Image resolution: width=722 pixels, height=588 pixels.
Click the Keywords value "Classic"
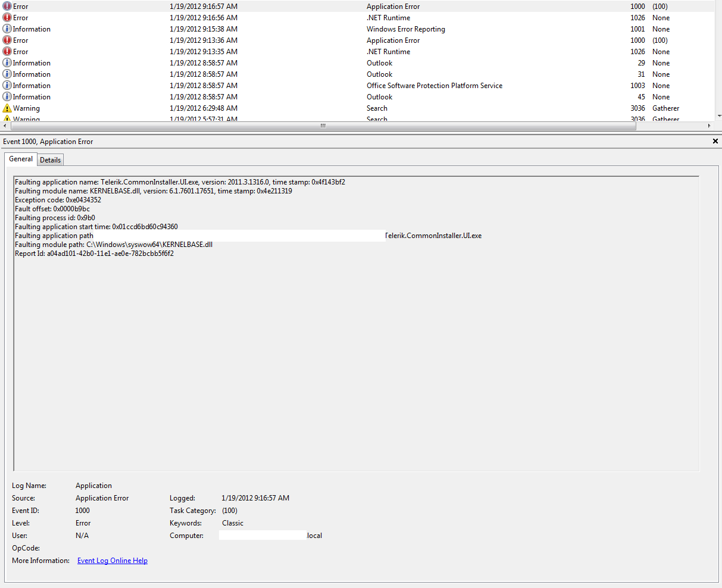pos(233,523)
